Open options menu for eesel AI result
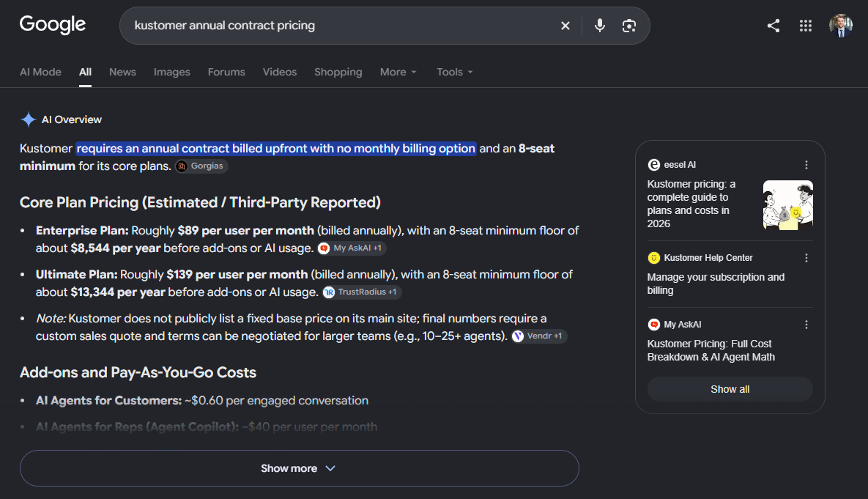 (806, 165)
